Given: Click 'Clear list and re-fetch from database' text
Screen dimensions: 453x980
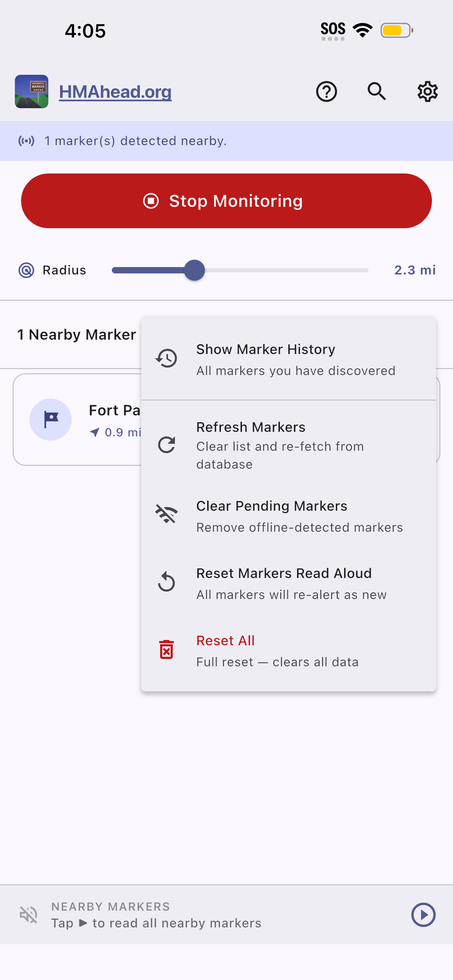Looking at the screenshot, I should point(280,455).
